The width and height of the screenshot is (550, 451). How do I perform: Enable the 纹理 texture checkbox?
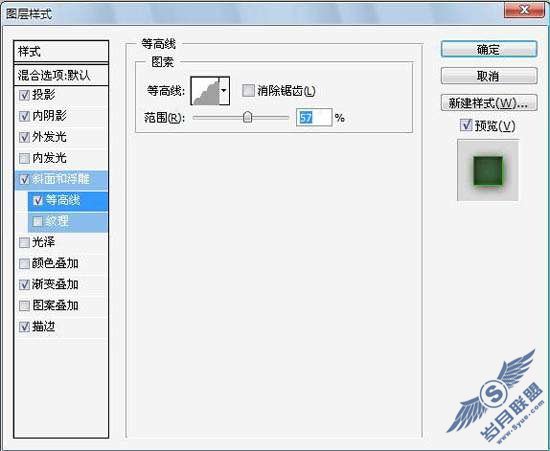pyautogui.click(x=38, y=221)
